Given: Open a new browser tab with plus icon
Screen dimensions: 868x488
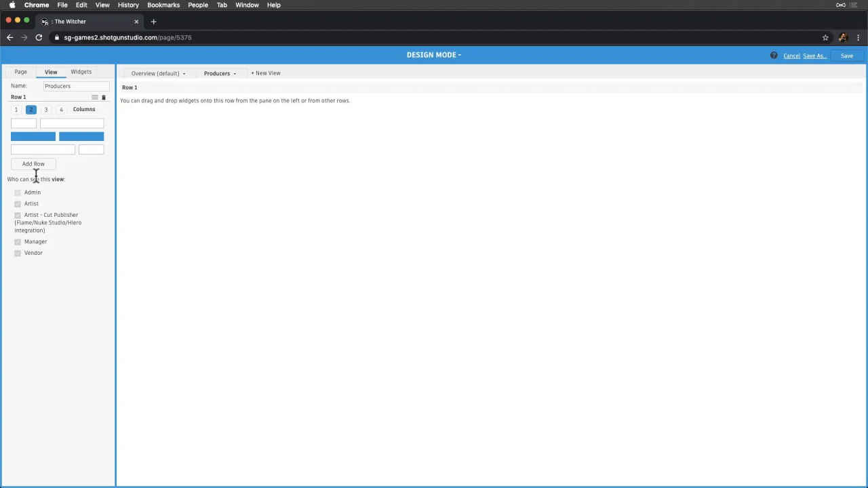Looking at the screenshot, I should (x=153, y=22).
